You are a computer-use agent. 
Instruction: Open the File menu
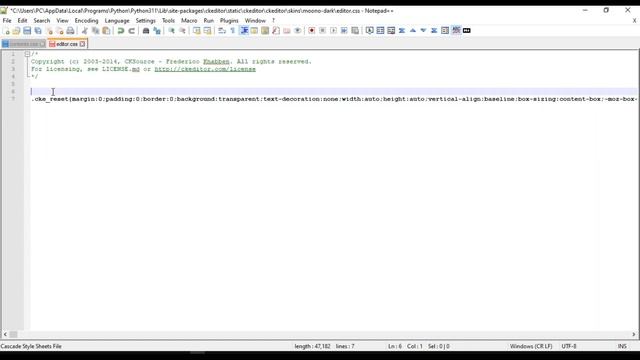(x=7, y=20)
